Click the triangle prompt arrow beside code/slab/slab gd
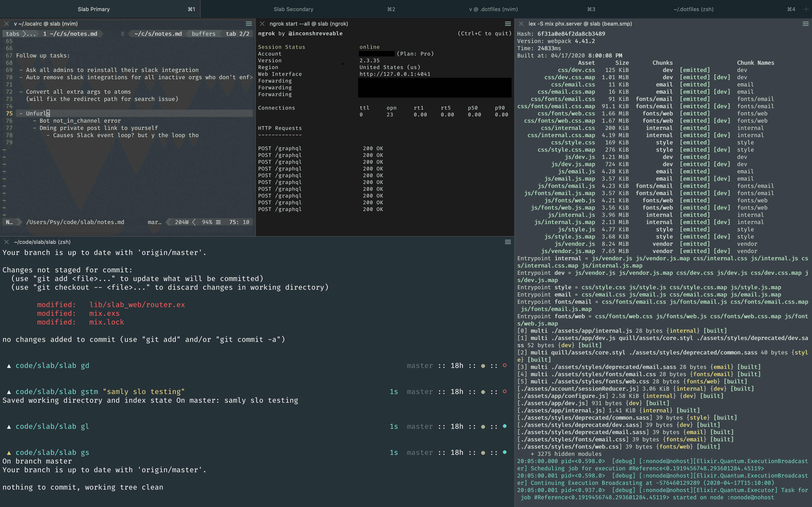 [9, 366]
